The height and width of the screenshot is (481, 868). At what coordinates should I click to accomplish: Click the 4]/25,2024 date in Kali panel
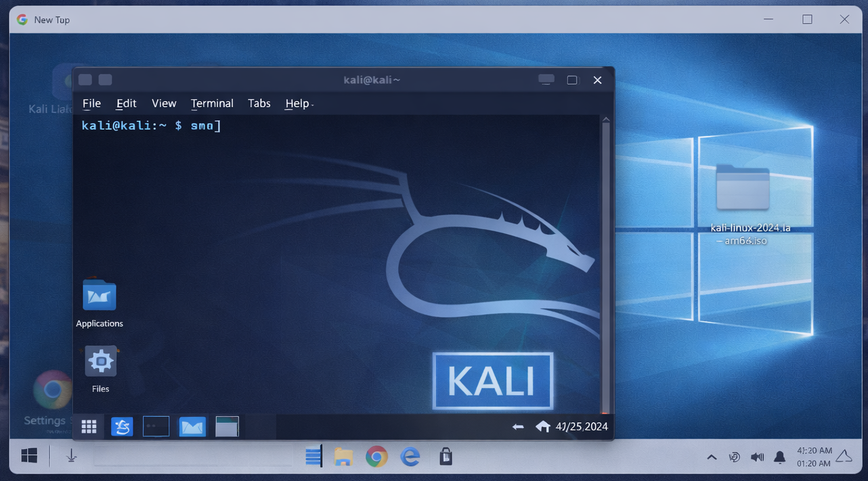tap(582, 427)
